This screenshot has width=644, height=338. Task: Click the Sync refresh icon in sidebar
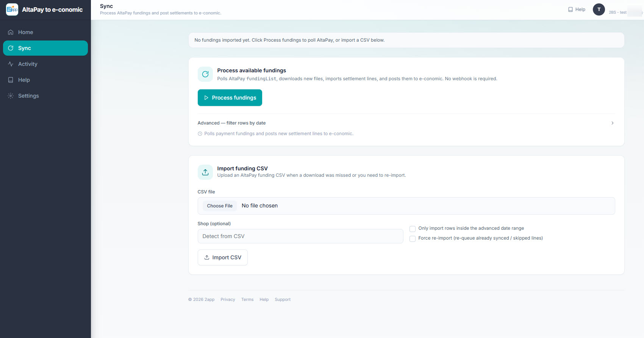coord(11,48)
